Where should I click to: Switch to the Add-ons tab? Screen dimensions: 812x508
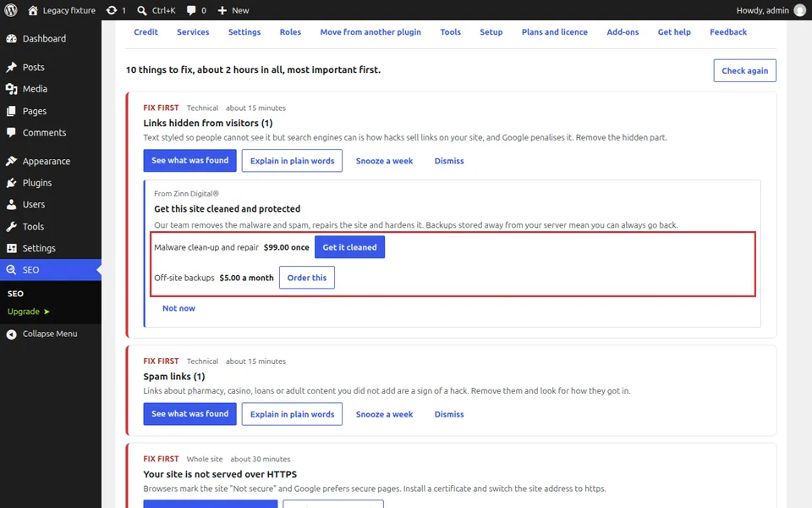[x=623, y=32]
